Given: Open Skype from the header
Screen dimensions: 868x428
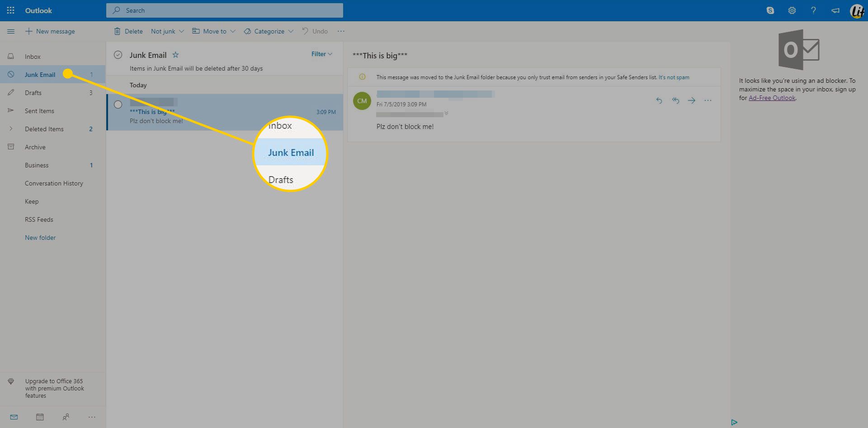Looking at the screenshot, I should point(770,10).
